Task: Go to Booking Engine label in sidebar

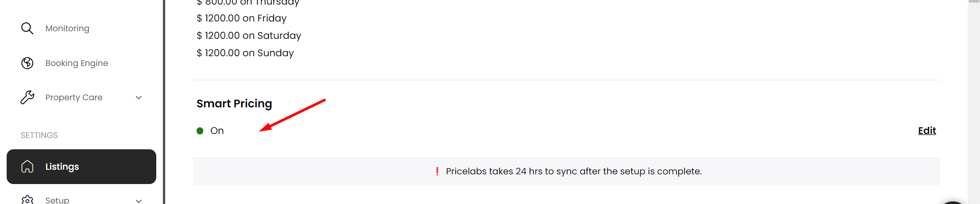Action: click(77, 63)
